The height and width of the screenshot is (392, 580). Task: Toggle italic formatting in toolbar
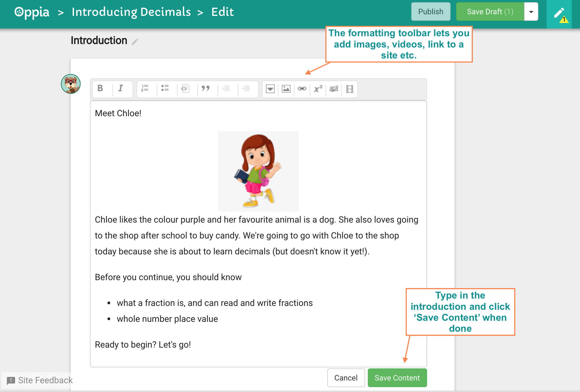[121, 89]
